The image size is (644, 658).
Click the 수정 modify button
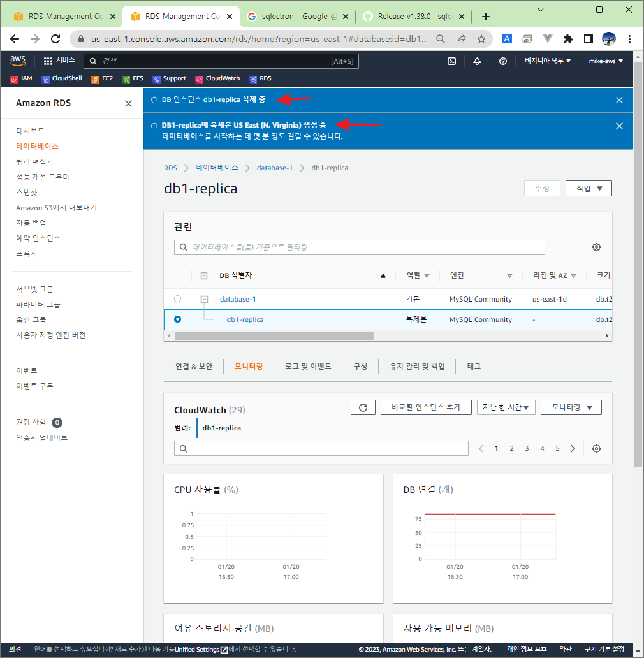pyautogui.click(x=542, y=189)
